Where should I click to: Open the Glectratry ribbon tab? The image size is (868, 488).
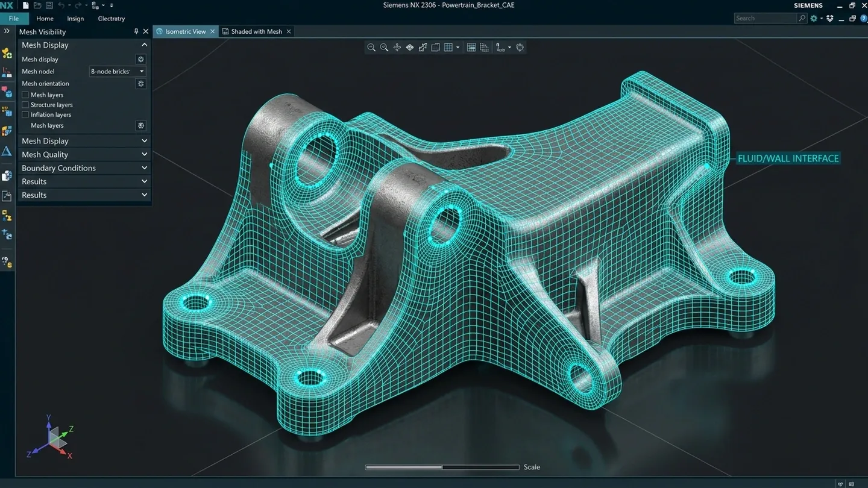click(x=112, y=19)
